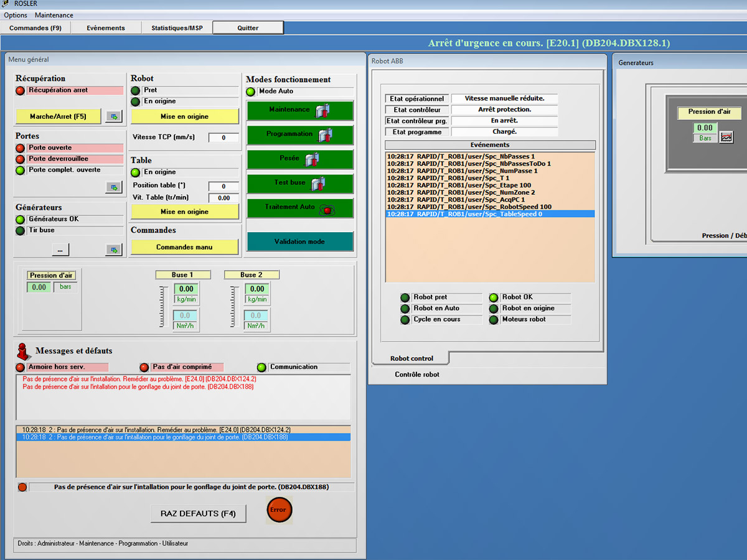Click the red round Error indicator
Screen dimensions: 747x560
click(x=279, y=510)
